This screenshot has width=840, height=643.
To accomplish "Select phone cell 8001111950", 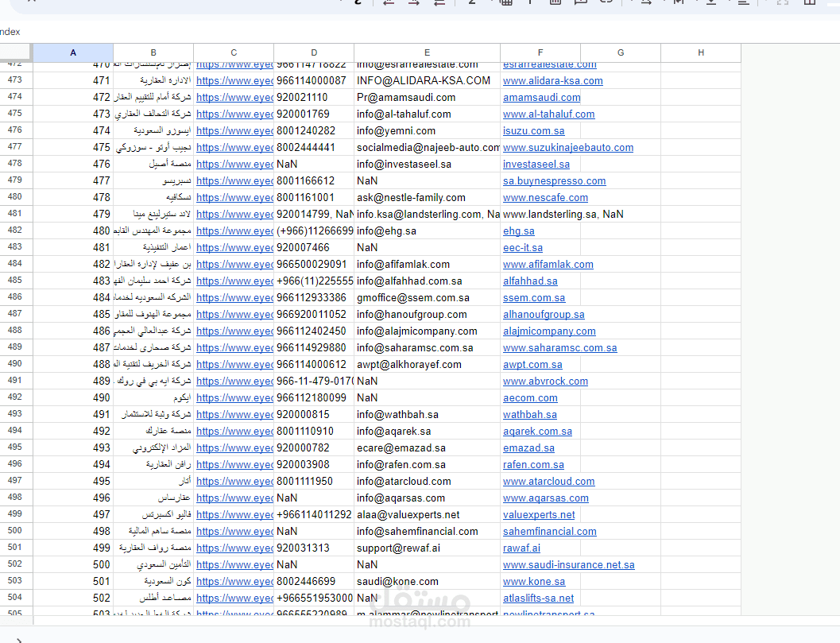I will (314, 481).
